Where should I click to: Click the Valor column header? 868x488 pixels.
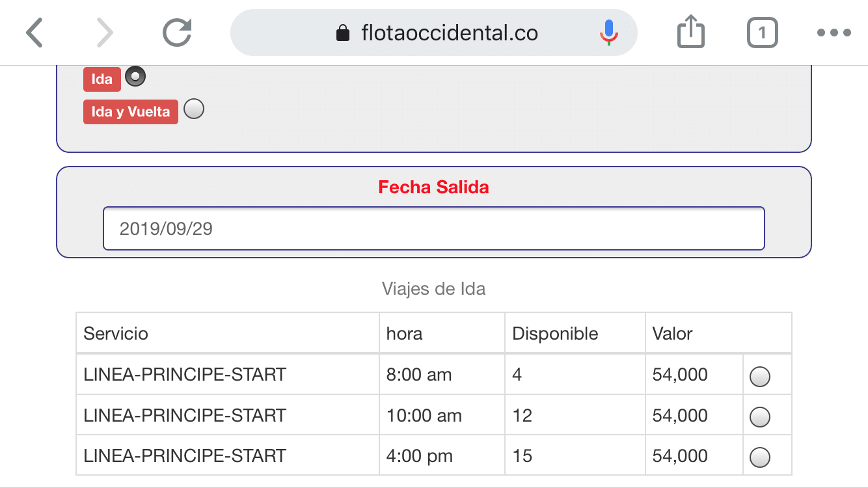pos(672,334)
